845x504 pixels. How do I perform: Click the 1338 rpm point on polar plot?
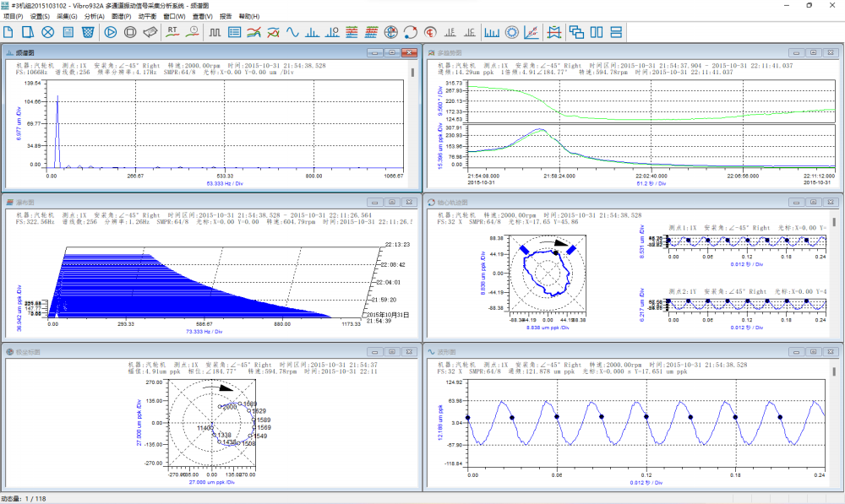pos(214,435)
